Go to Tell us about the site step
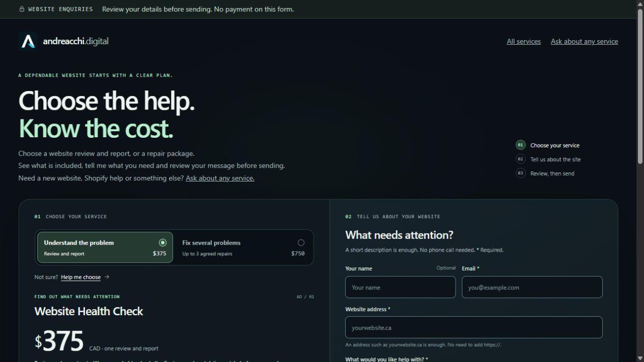 pos(555,160)
